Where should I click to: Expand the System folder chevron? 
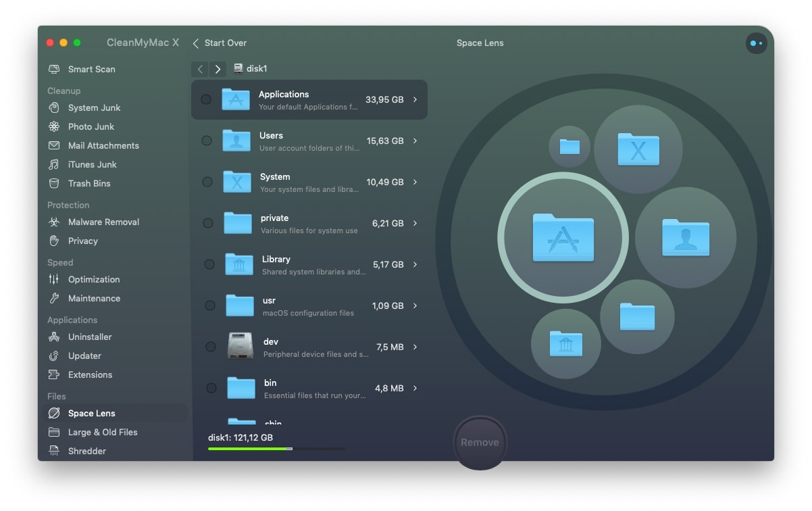click(415, 182)
